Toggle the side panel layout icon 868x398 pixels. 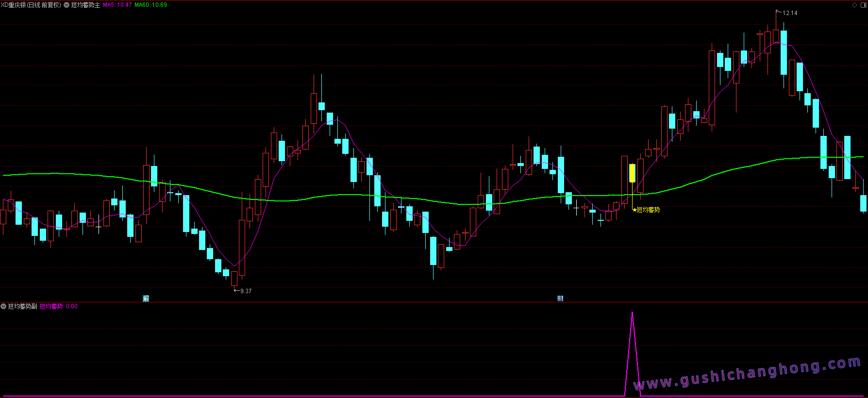tap(864, 5)
